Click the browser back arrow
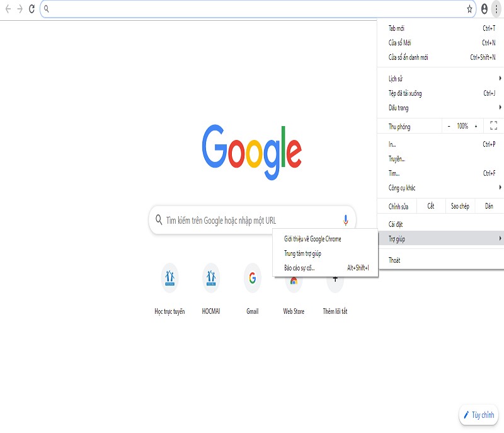The image size is (504, 433). coord(8,9)
